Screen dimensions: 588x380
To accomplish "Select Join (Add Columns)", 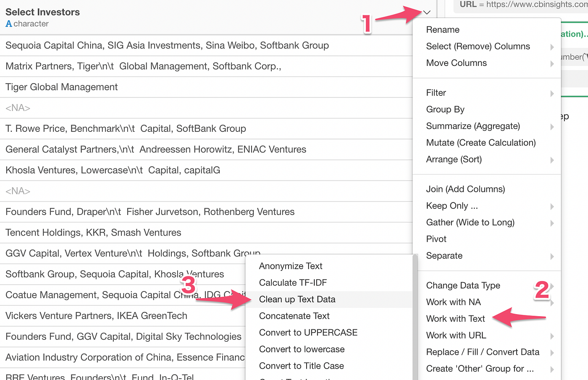I will (x=465, y=189).
